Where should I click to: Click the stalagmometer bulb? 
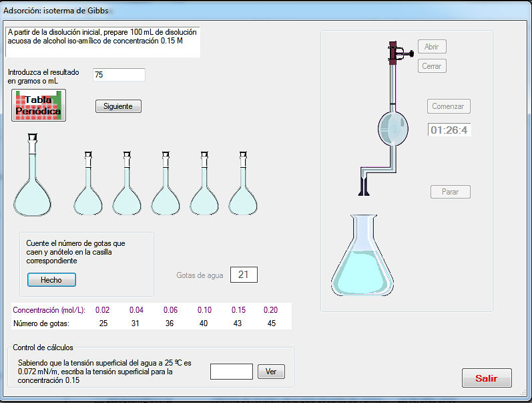[x=392, y=128]
